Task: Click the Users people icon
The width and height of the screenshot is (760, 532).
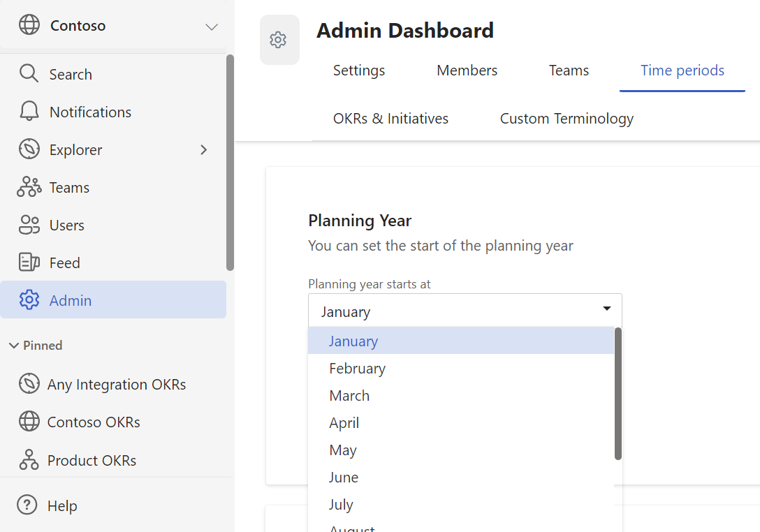Action: pos(29,225)
